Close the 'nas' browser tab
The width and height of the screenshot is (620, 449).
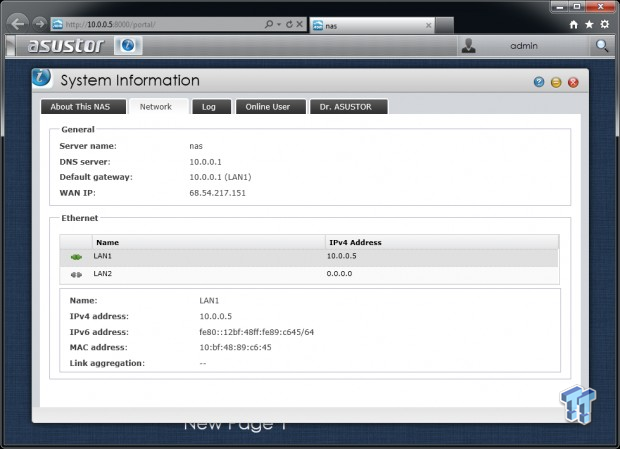[x=429, y=26]
